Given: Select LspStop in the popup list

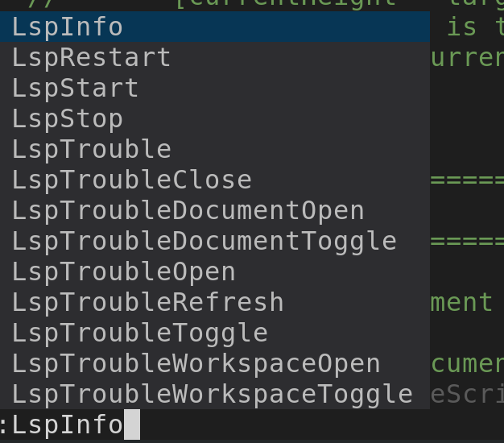Looking at the screenshot, I should [x=215, y=118].
